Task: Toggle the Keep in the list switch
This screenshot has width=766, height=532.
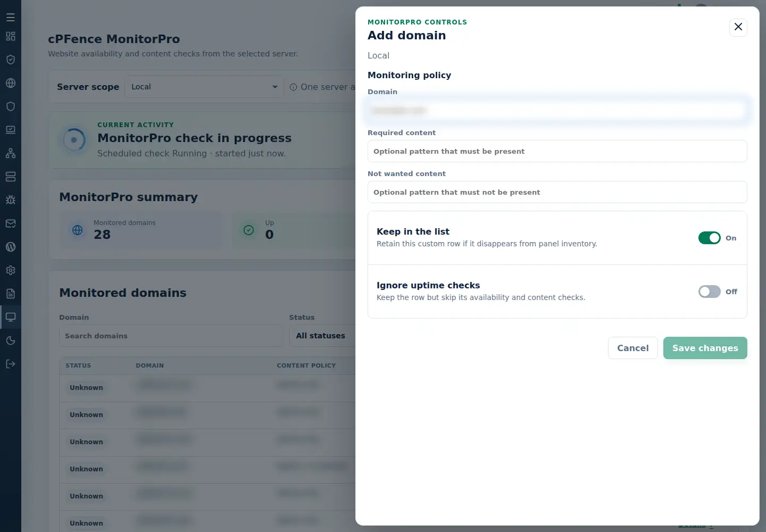Action: [x=710, y=238]
